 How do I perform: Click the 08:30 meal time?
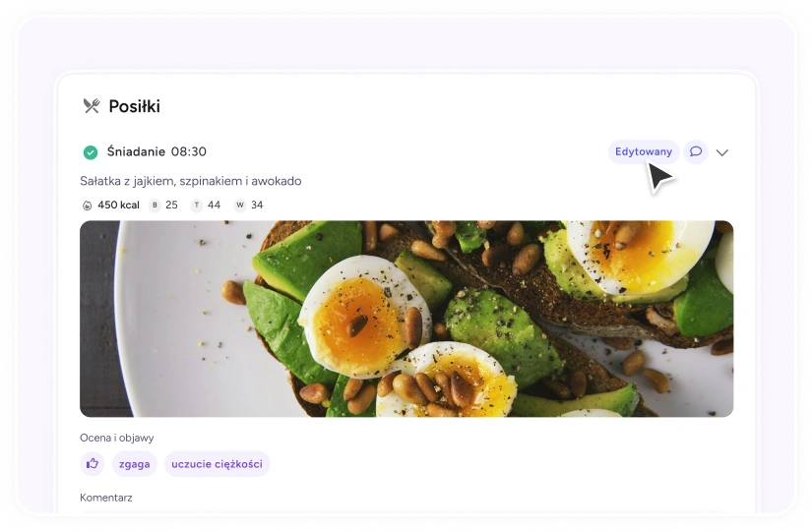189,151
